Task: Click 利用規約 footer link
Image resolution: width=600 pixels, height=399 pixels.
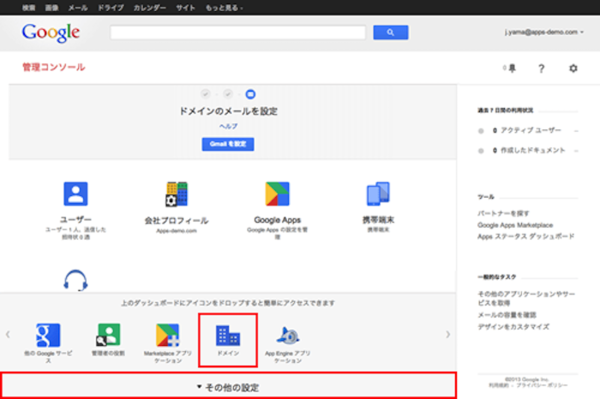Action: coord(498,385)
